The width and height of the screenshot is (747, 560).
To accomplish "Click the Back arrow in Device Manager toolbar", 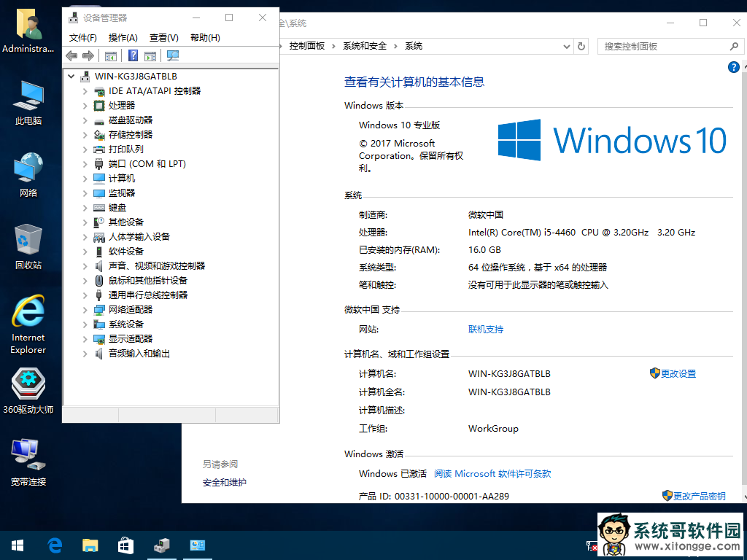I will [x=71, y=56].
